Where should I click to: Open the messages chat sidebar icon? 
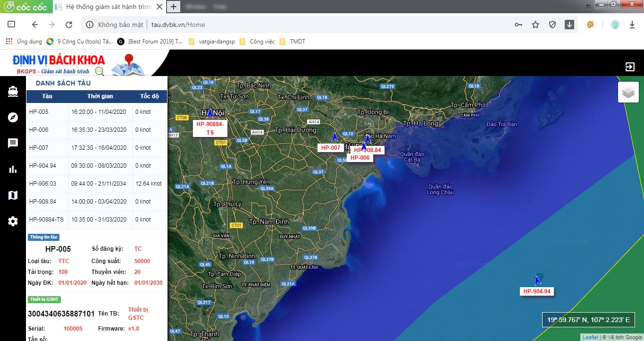tap(13, 144)
